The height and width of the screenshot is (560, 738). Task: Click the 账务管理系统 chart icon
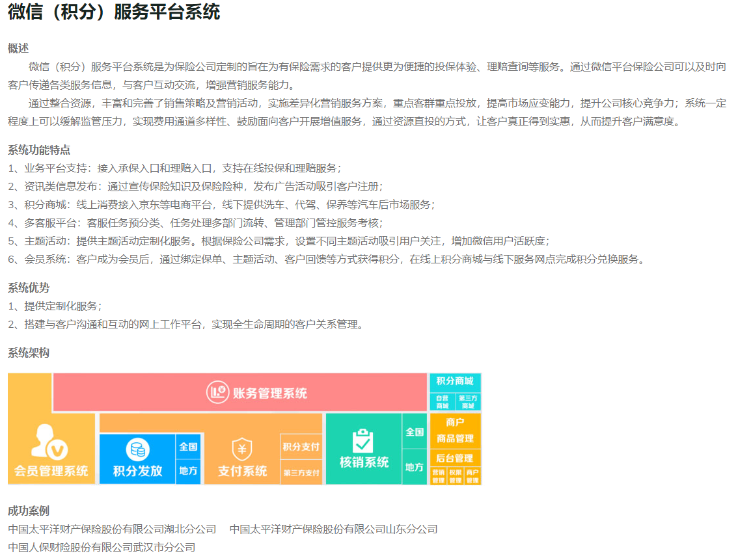[217, 392]
